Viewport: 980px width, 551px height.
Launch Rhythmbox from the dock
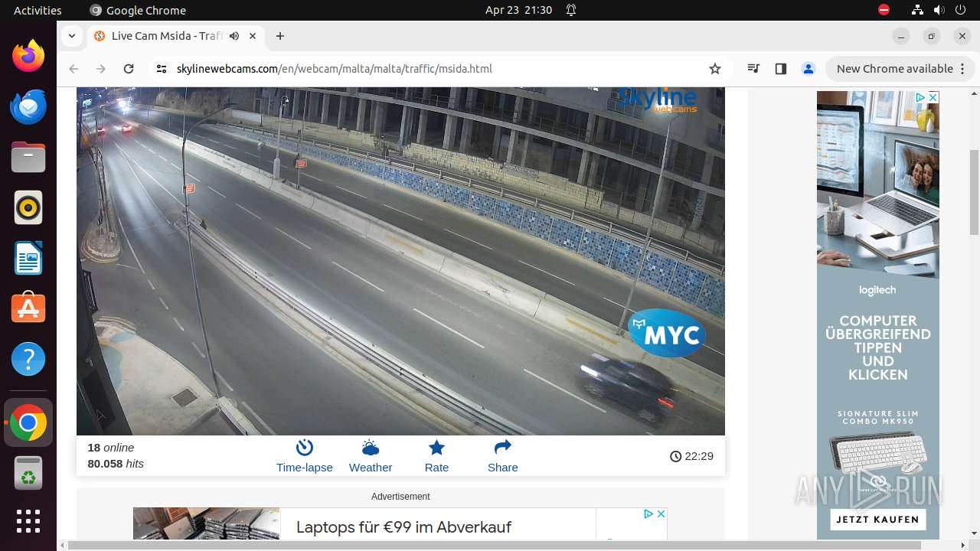tap(28, 207)
